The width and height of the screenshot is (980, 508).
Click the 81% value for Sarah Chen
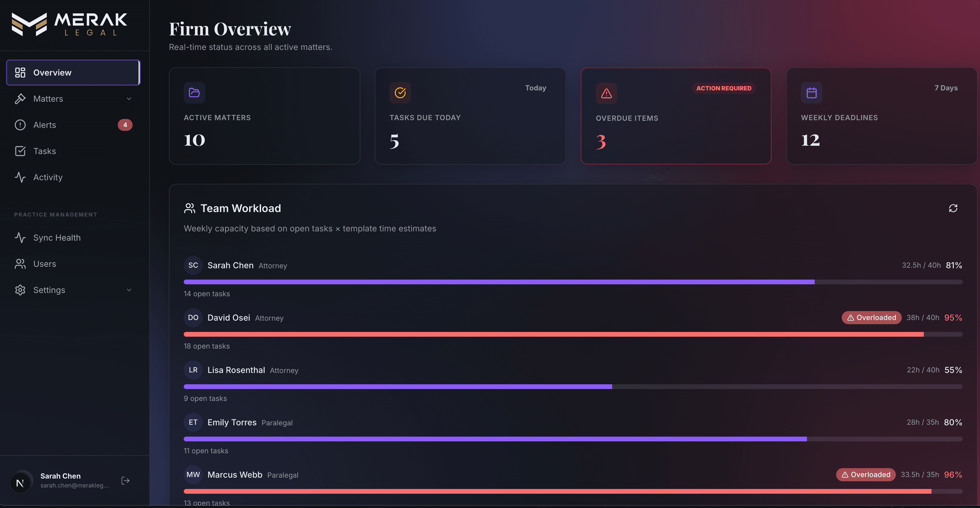pos(954,265)
